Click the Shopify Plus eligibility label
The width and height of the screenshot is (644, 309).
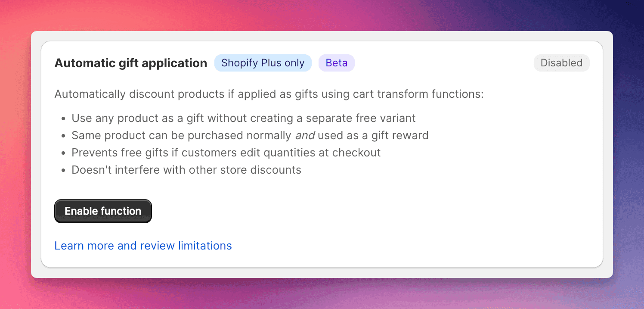pyautogui.click(x=263, y=63)
